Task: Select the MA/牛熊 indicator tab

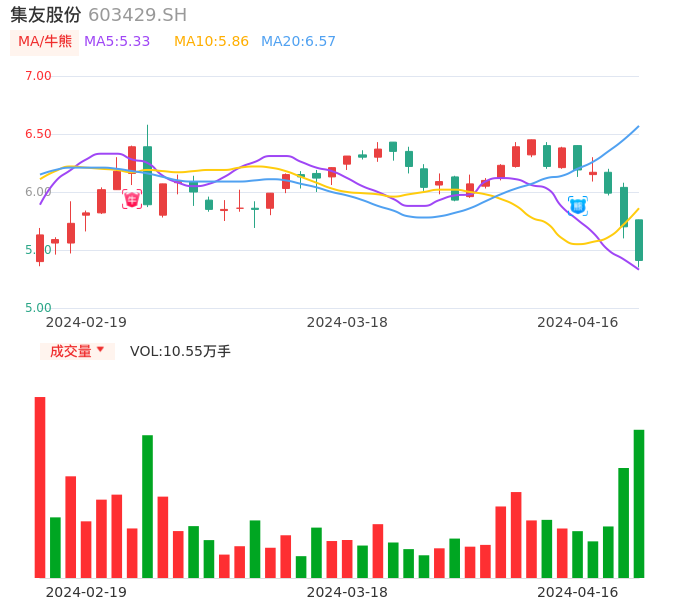Action: tap(45, 42)
